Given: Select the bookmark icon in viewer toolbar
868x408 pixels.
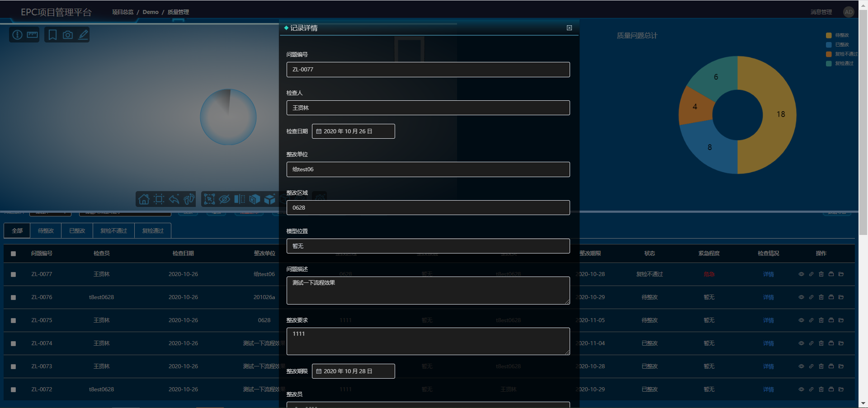Looking at the screenshot, I should pos(52,35).
